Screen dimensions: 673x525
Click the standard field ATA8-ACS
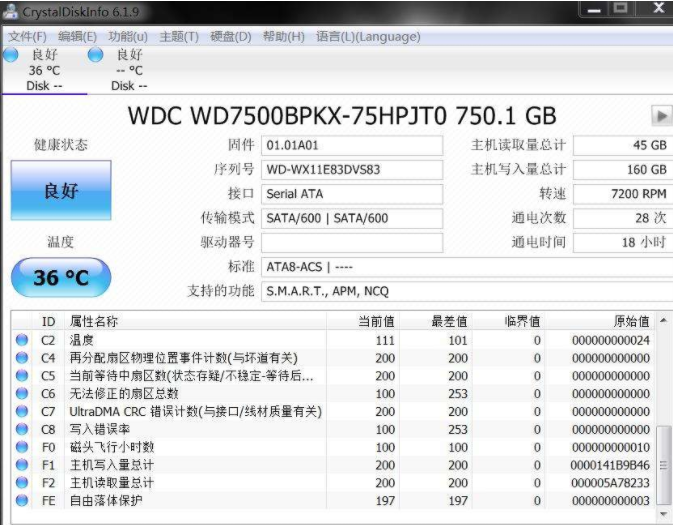(467, 267)
